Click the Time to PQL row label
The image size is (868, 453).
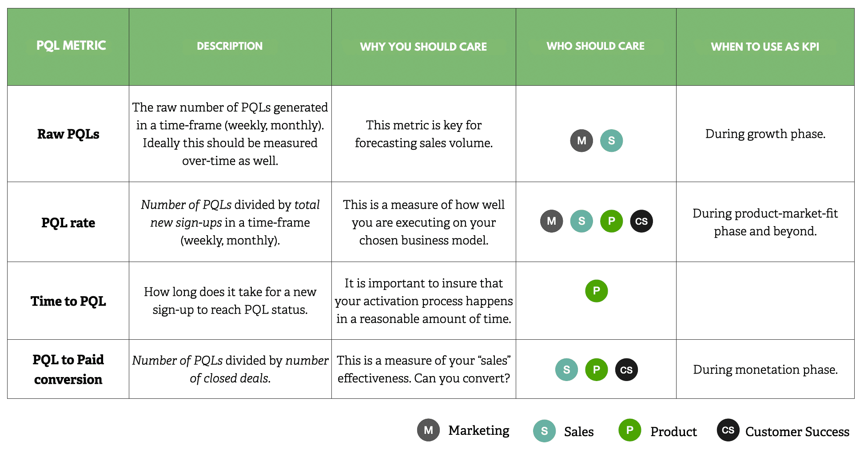pyautogui.click(x=68, y=301)
